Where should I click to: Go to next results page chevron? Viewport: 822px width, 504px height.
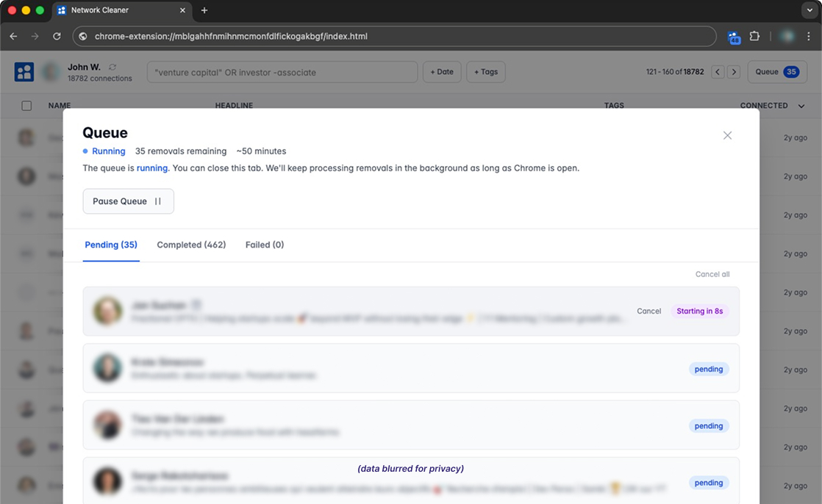[x=734, y=71]
